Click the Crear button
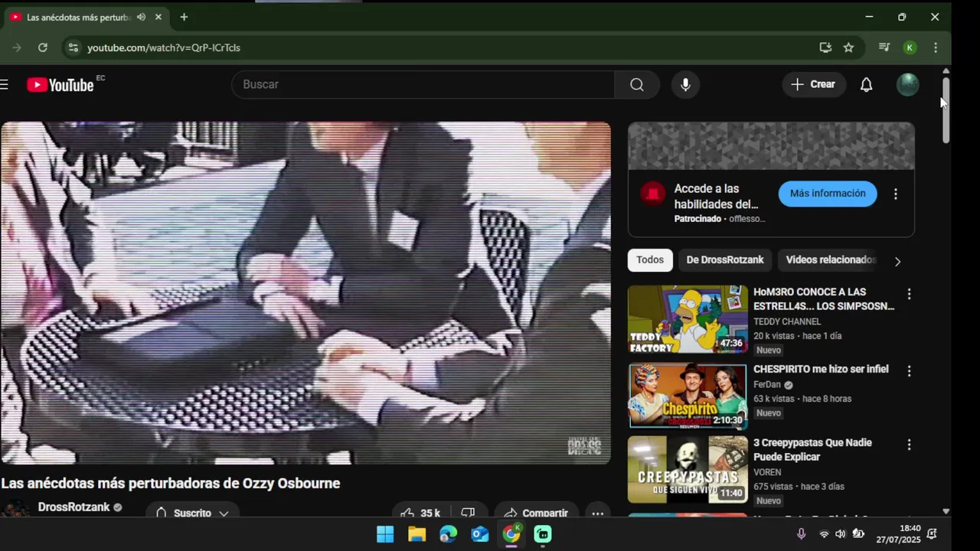Viewport: 980px width, 551px height. pos(814,84)
